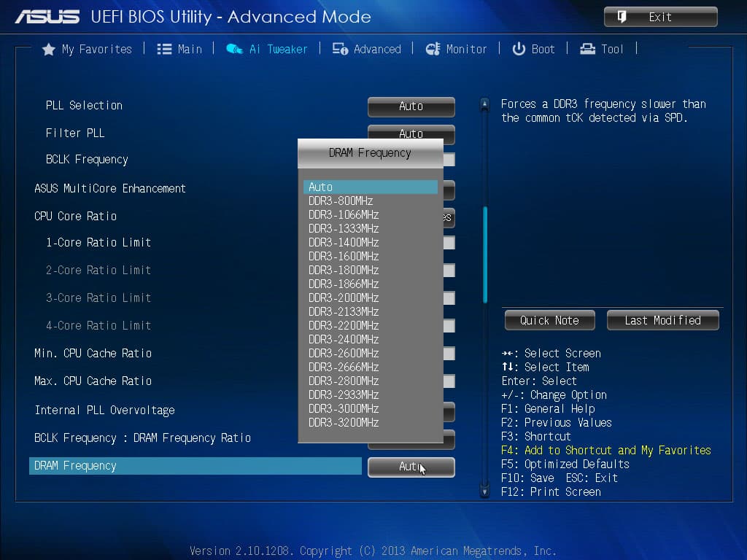Select Internal PLL Overvoltage row
This screenshot has width=747, height=560.
[x=105, y=410]
